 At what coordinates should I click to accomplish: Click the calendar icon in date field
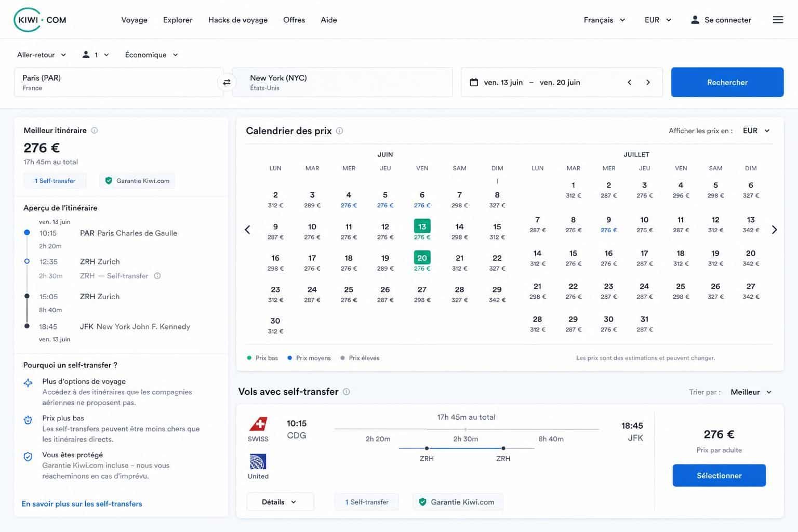pos(474,82)
